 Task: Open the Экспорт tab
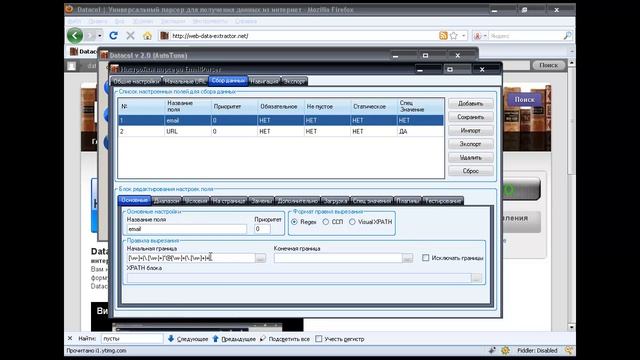294,81
